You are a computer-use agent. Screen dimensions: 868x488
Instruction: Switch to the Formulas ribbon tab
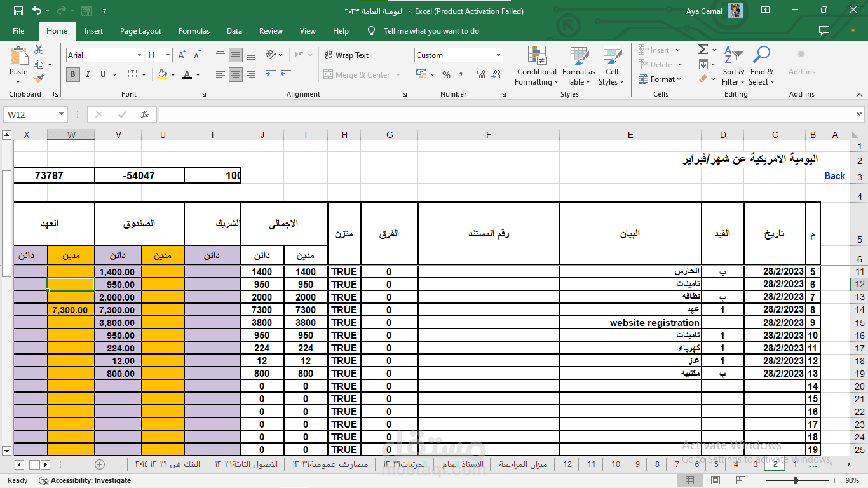tap(194, 30)
